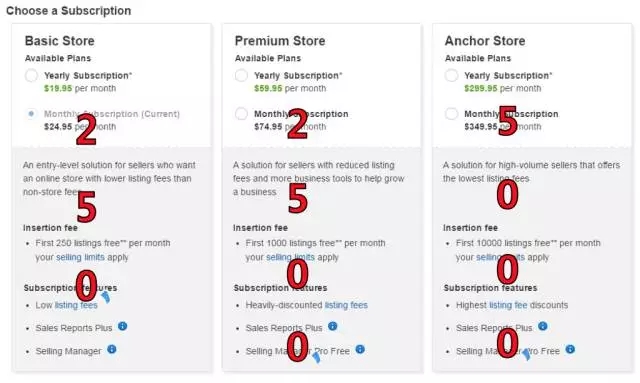The image size is (640, 383).
Task: Follow Highest listing fee discounts link
Action: [508, 305]
